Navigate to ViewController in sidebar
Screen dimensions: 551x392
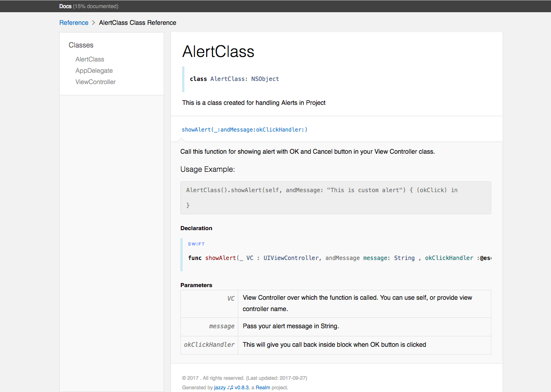95,82
